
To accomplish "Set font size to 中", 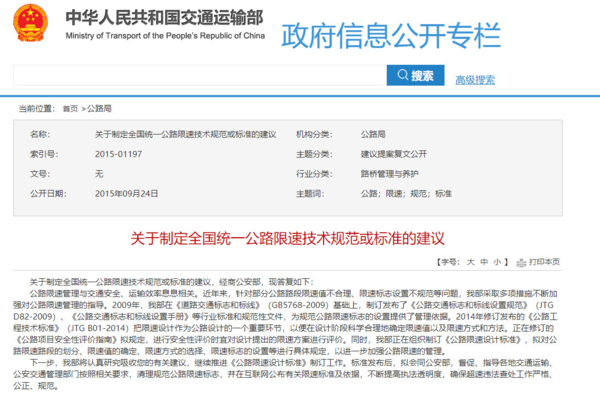I will (484, 262).
